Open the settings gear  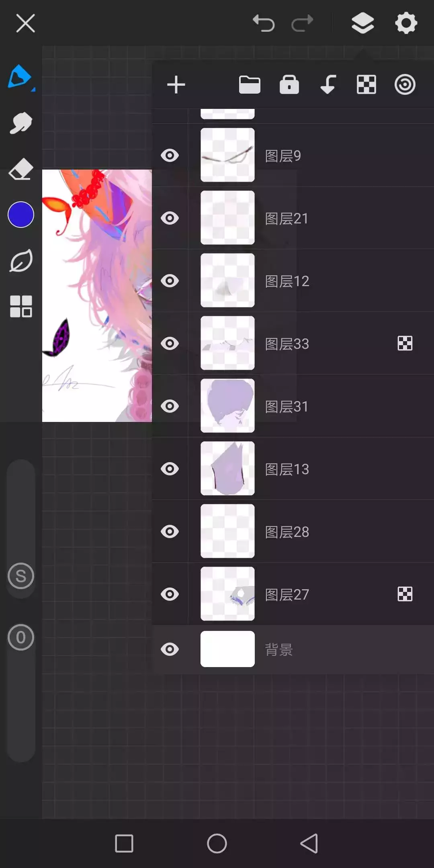tap(406, 23)
